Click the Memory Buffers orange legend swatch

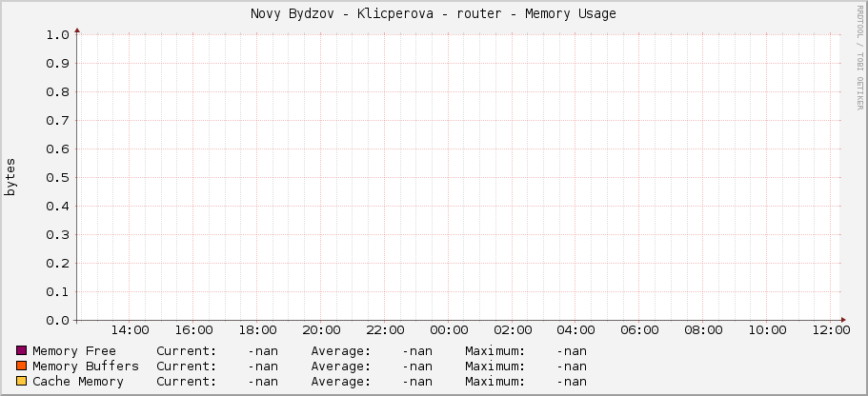(22, 366)
